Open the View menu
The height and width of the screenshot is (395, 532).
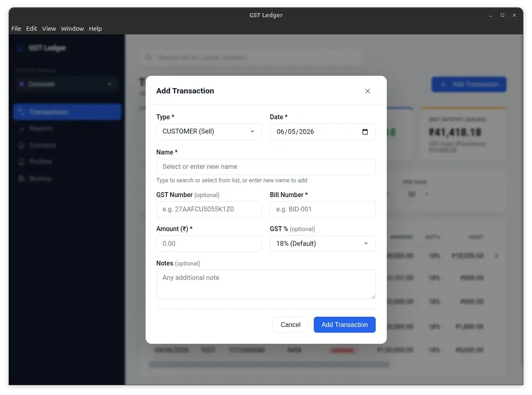(49, 29)
